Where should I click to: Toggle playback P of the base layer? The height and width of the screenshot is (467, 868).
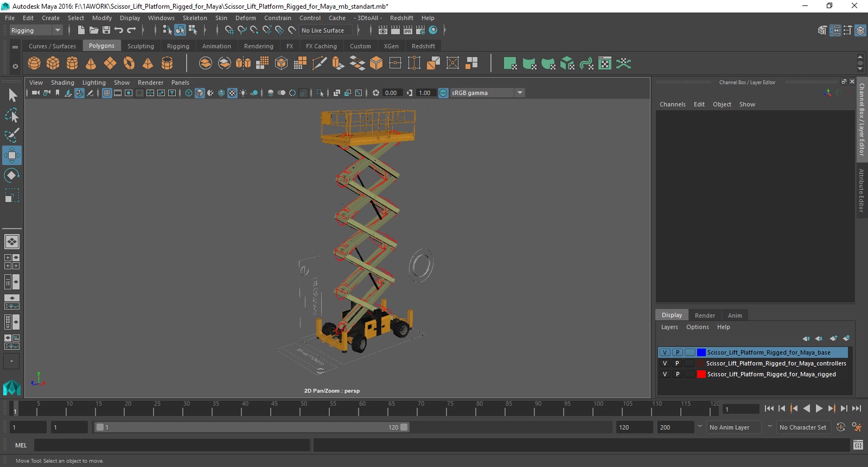[677, 352]
